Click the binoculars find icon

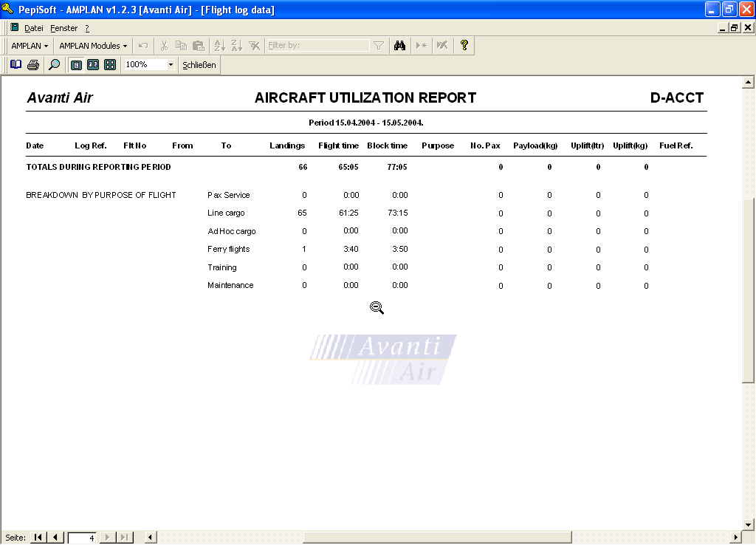pos(399,46)
